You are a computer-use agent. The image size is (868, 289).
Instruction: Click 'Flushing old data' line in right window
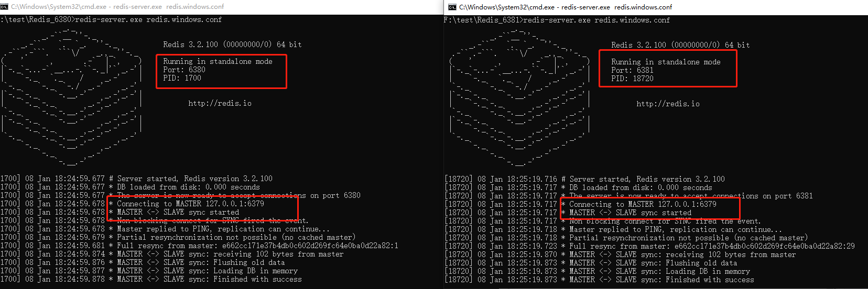coord(591,263)
